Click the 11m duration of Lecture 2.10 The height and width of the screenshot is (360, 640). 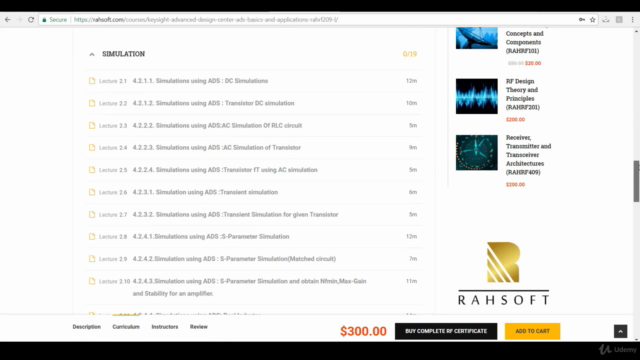[x=411, y=281]
